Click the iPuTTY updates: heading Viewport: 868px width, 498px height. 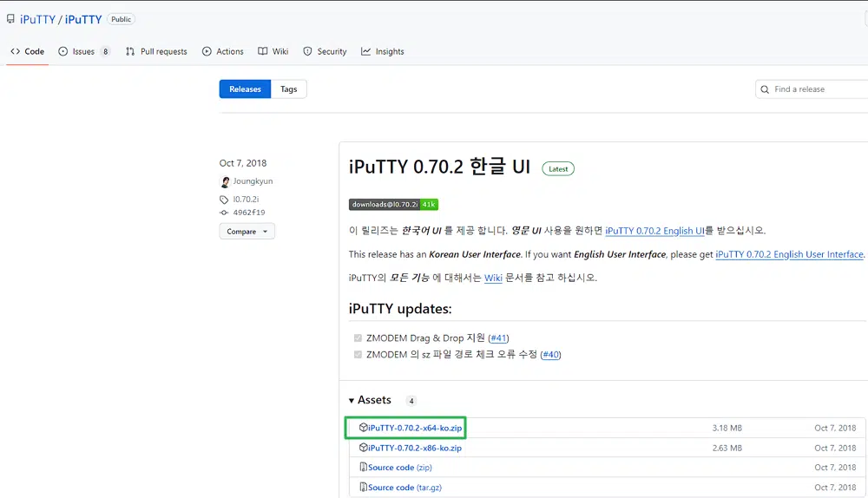pos(400,309)
